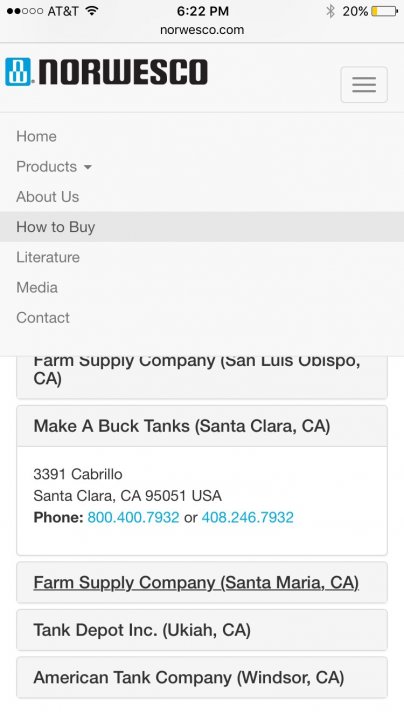This screenshot has width=404, height=720.
Task: Call the 408.246.7932 phone number
Action: tap(247, 518)
